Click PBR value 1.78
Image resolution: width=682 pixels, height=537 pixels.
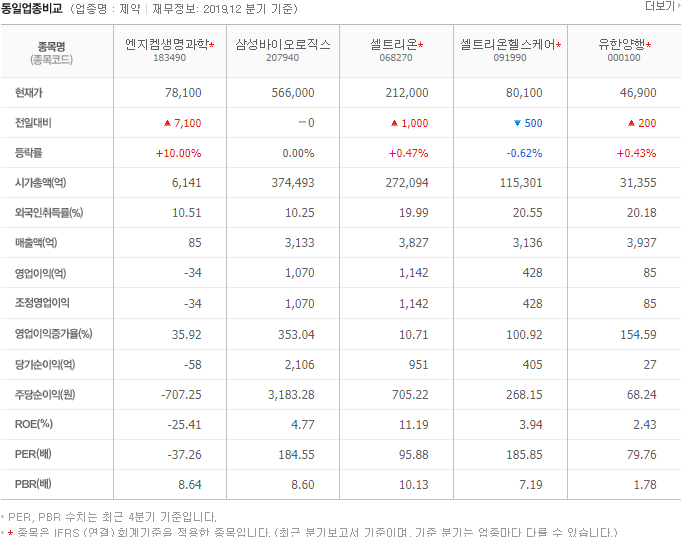click(x=645, y=484)
